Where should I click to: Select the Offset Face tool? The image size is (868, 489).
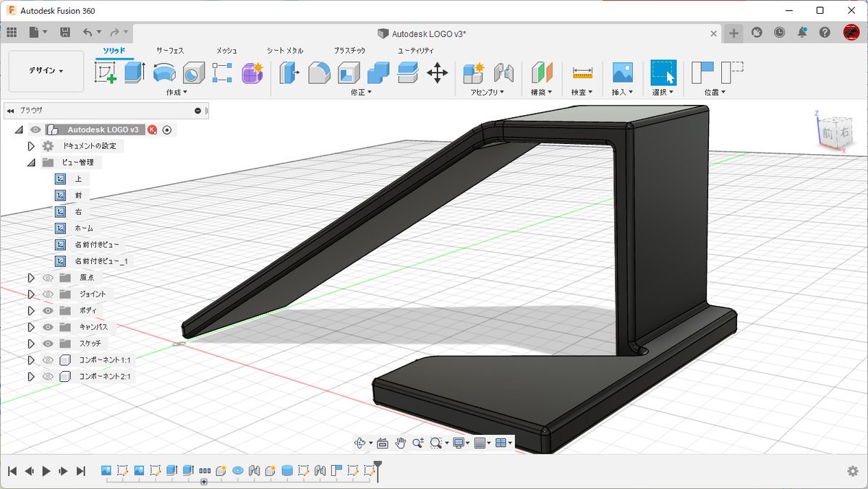tap(408, 72)
